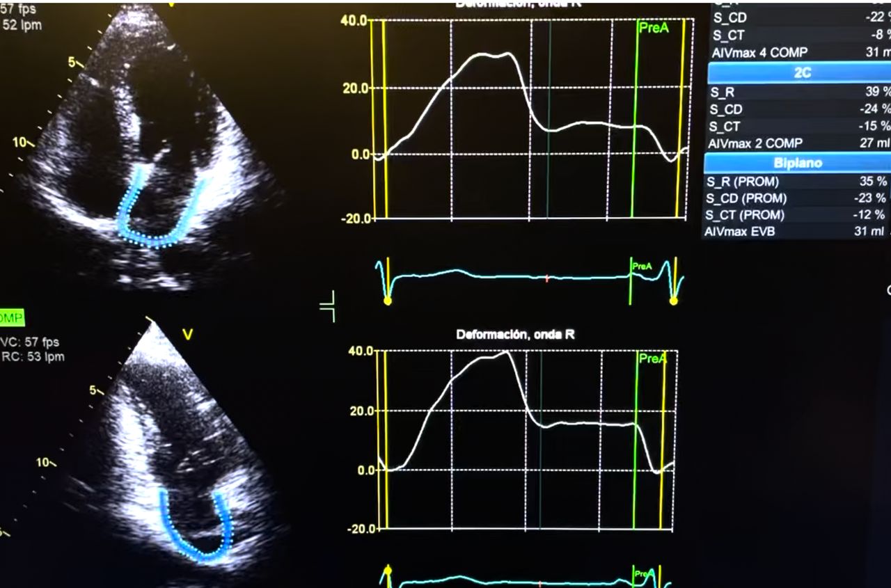Click the green COMP label badge
The image size is (891, 588).
[x=12, y=318]
